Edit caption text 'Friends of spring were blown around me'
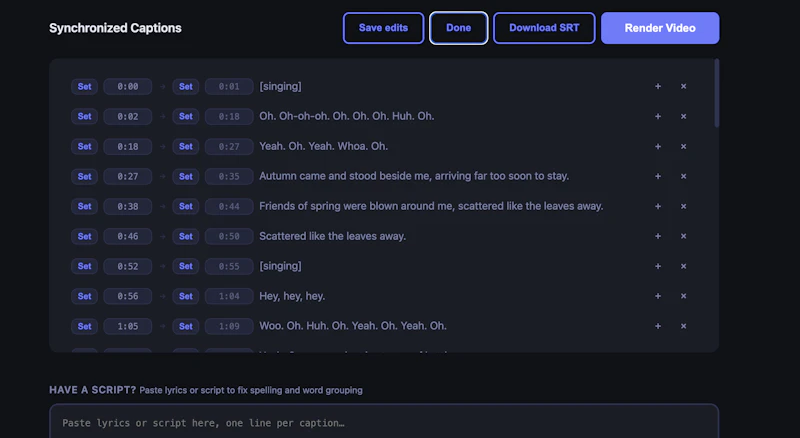The width and height of the screenshot is (800, 438). tap(431, 206)
